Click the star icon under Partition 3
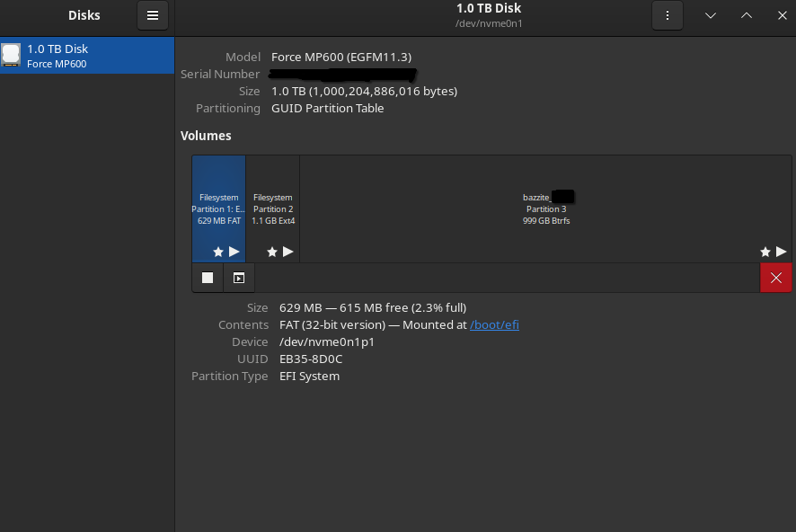This screenshot has height=532, width=796. pos(765,252)
